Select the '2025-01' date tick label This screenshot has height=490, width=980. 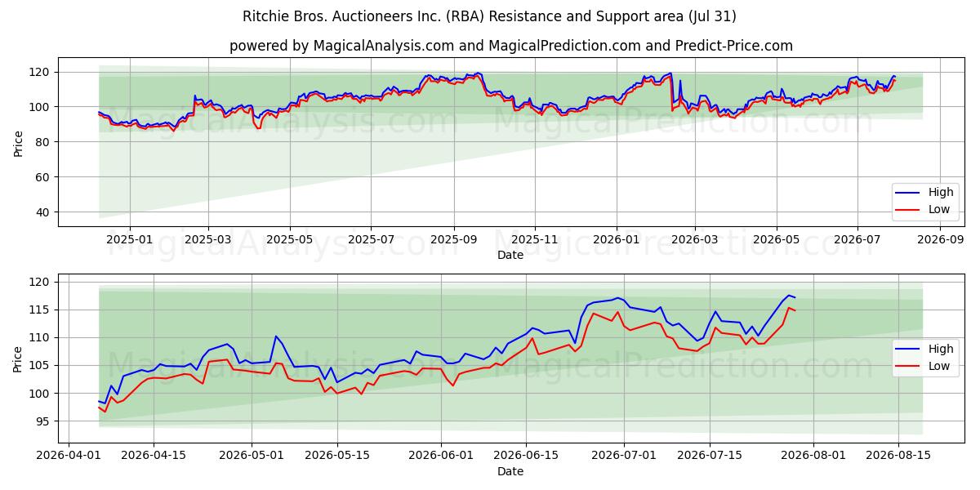(x=130, y=239)
